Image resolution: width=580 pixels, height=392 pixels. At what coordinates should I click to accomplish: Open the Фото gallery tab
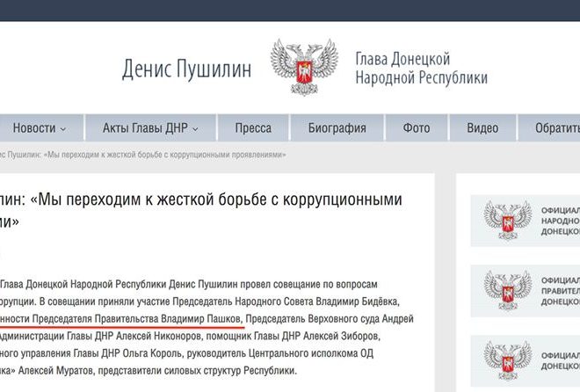tap(417, 128)
